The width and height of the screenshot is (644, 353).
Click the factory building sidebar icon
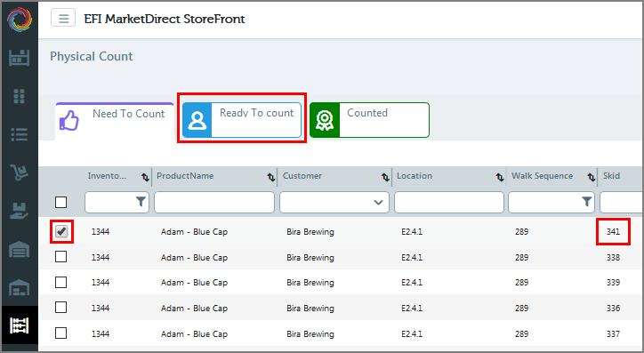(x=20, y=58)
